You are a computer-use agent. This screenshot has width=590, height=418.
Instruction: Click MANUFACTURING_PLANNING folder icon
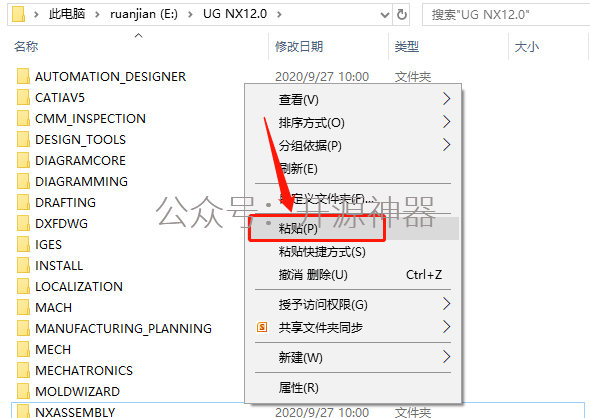pyautogui.click(x=23, y=328)
